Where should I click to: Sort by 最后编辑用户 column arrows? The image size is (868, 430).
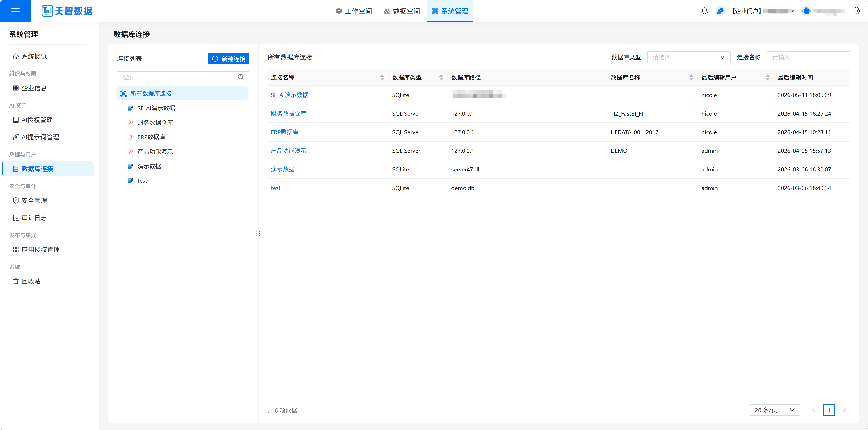(768, 77)
